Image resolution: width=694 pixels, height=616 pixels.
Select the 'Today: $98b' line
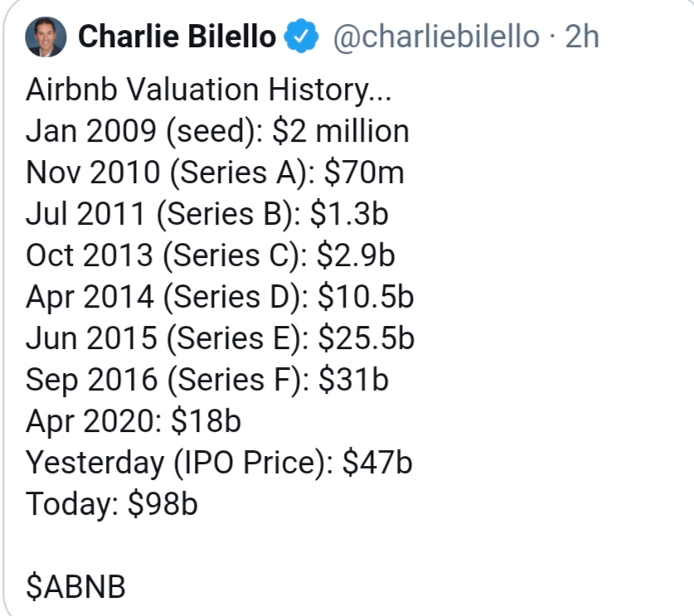coord(112,504)
